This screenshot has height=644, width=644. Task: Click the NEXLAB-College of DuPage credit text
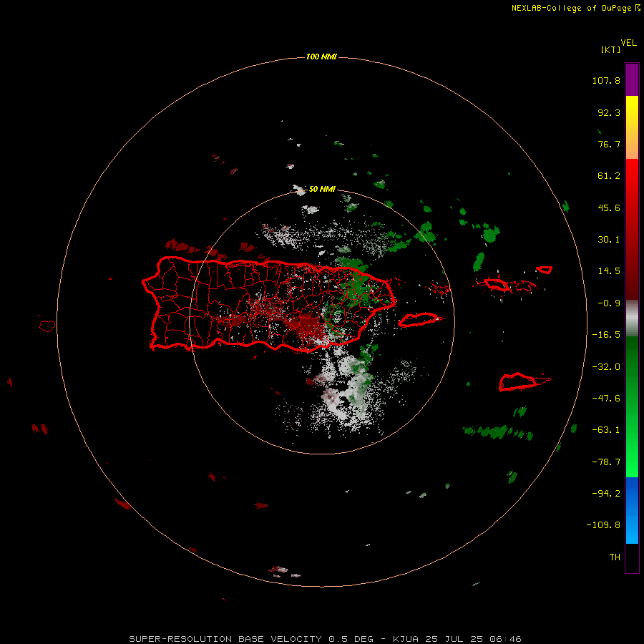[x=575, y=8]
